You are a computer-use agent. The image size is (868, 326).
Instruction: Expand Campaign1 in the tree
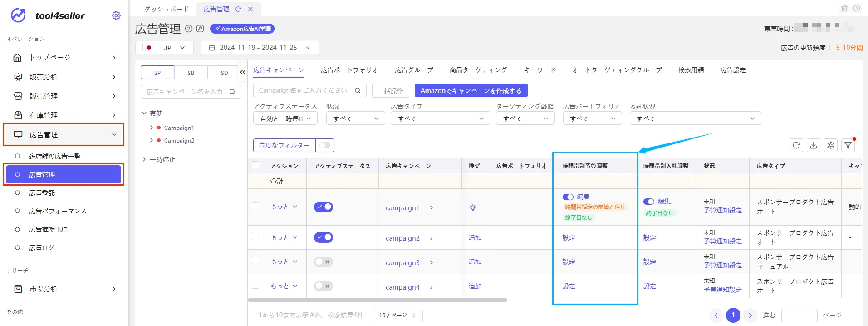(152, 128)
